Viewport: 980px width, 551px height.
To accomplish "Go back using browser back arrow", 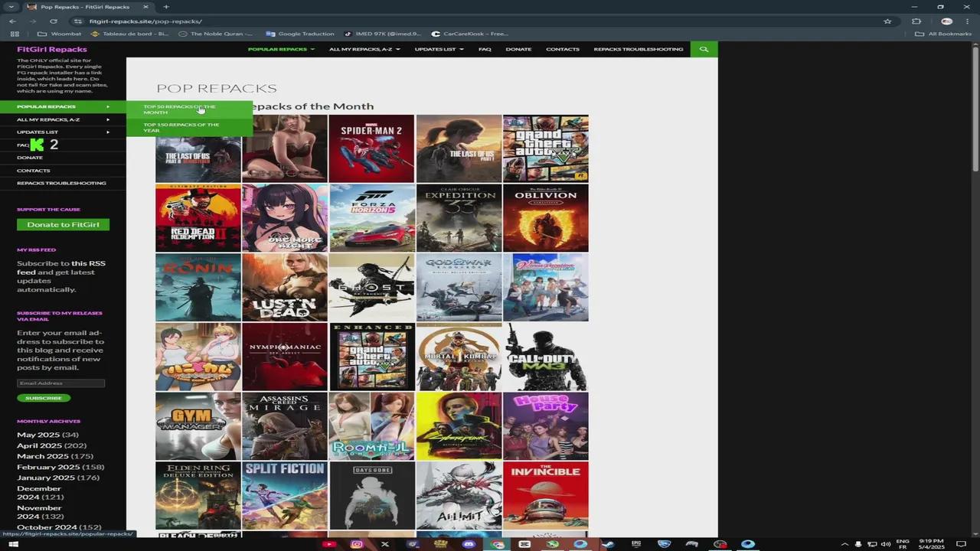I will click(13, 21).
